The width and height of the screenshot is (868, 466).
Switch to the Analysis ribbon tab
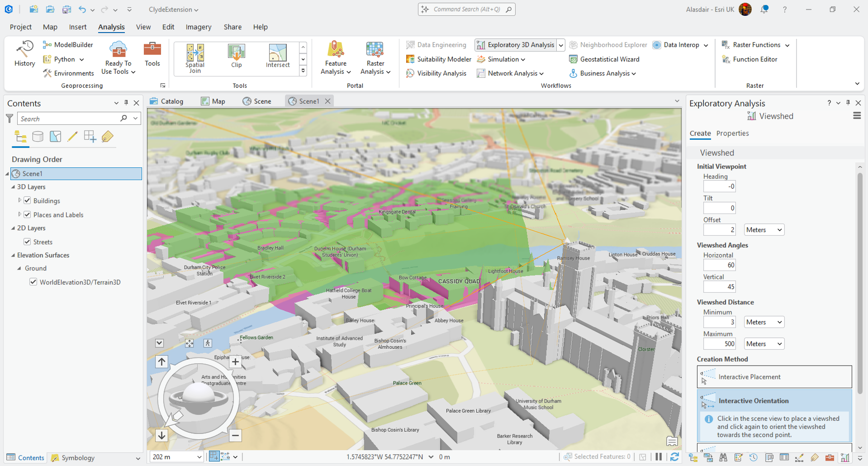(111, 27)
